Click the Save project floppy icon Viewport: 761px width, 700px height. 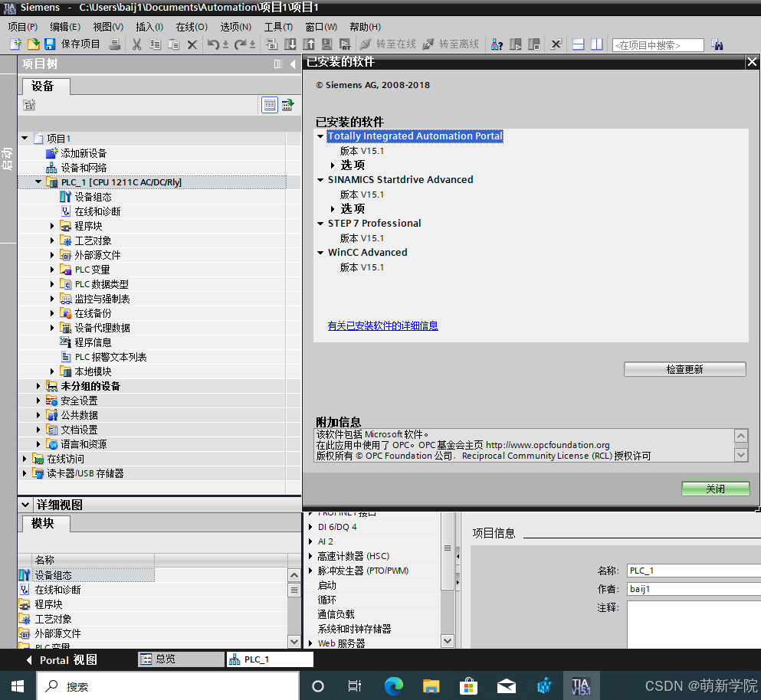click(50, 44)
